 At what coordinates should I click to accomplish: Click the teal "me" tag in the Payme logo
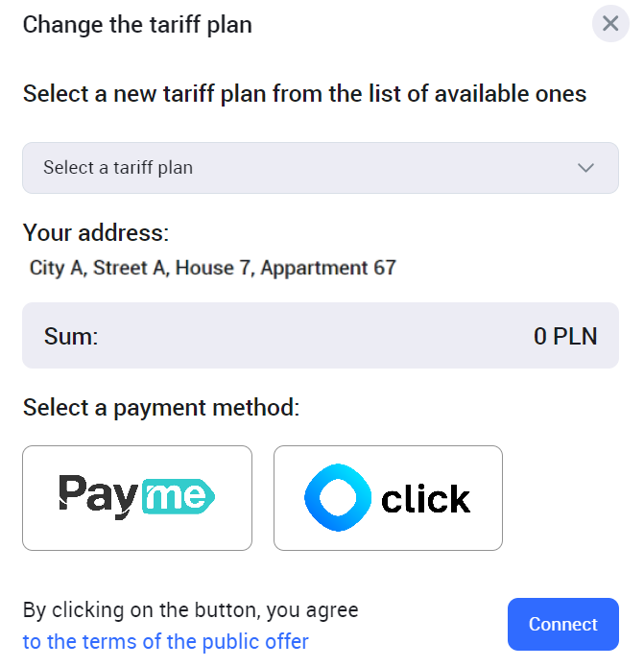pyautogui.click(x=178, y=497)
